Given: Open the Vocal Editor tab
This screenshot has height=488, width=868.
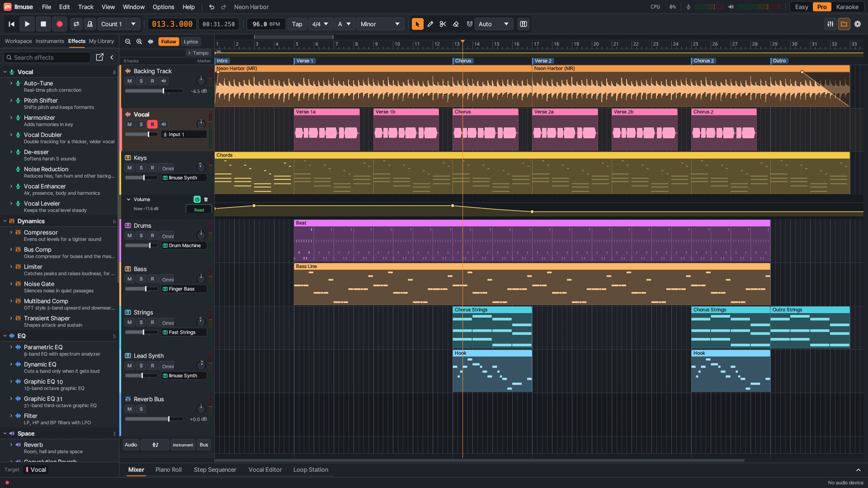Looking at the screenshot, I should click(265, 470).
